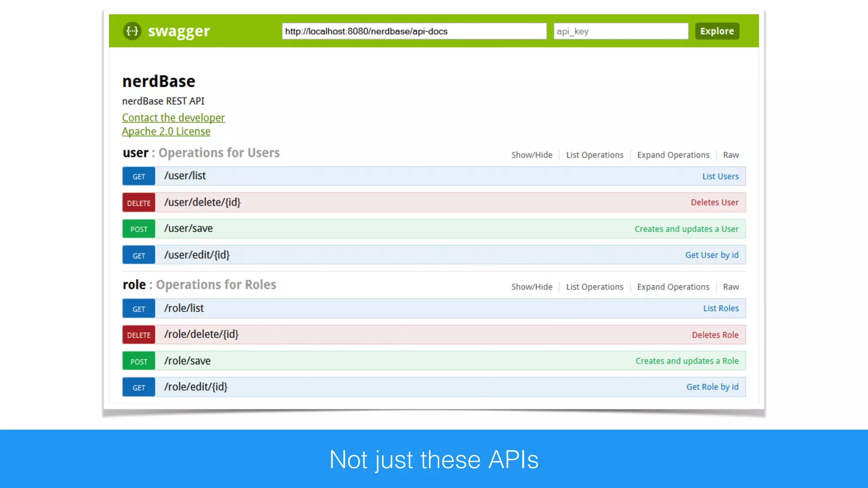Click the GET badge for /role/edit/{id}
Image resolution: width=868 pixels, height=488 pixels.
139,388
